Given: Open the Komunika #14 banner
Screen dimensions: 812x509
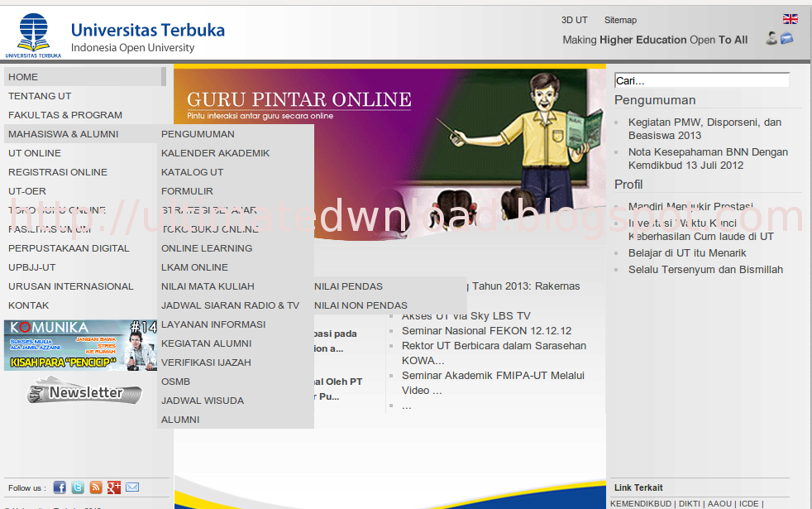Looking at the screenshot, I should click(x=80, y=345).
